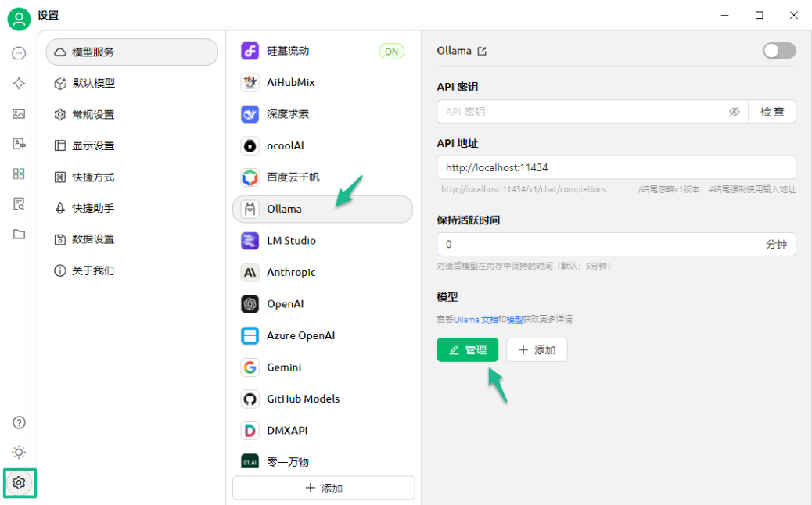Image resolution: width=812 pixels, height=505 pixels.
Task: Open 默认模型 settings section
Action: click(132, 84)
